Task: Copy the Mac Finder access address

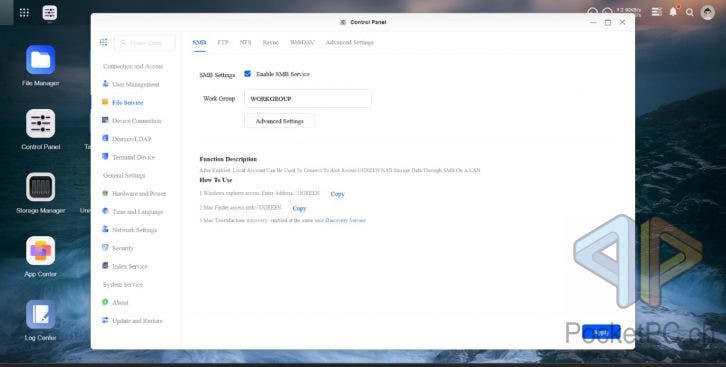Action: point(299,208)
